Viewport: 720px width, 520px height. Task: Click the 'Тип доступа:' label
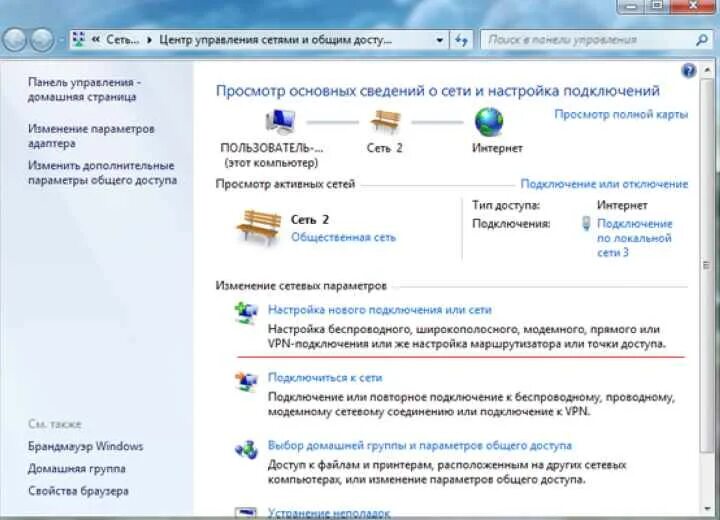tap(506, 205)
